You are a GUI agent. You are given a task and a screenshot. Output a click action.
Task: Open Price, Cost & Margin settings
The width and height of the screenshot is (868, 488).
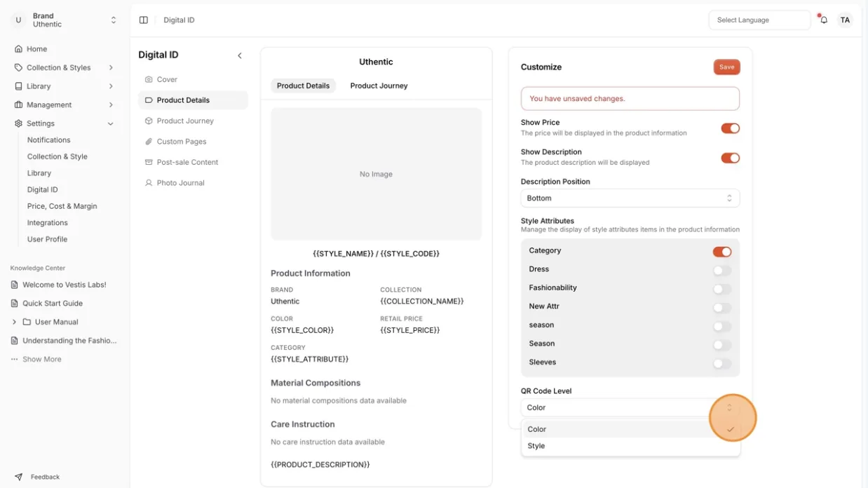click(62, 206)
